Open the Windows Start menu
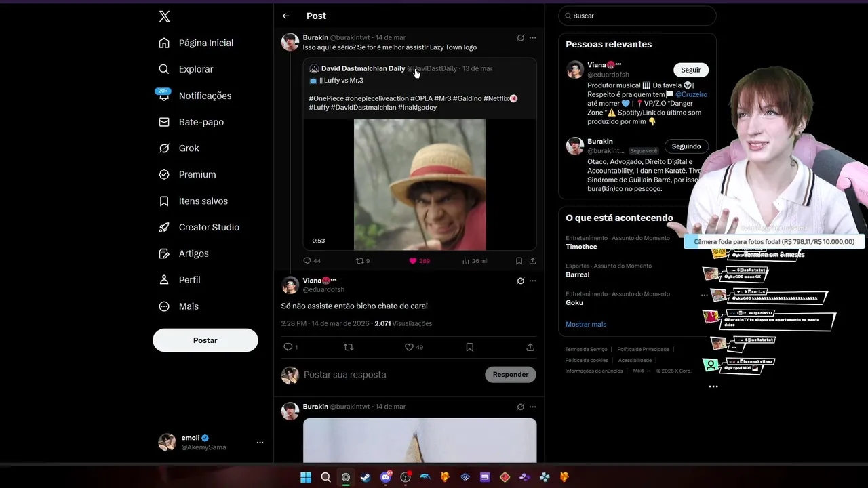Viewport: 868px width, 488px height. click(x=306, y=477)
